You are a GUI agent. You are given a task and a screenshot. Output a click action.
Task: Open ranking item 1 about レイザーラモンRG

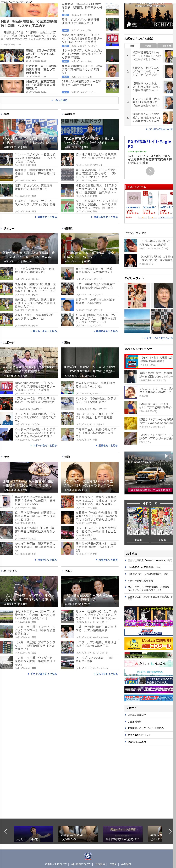(x=149, y=56)
